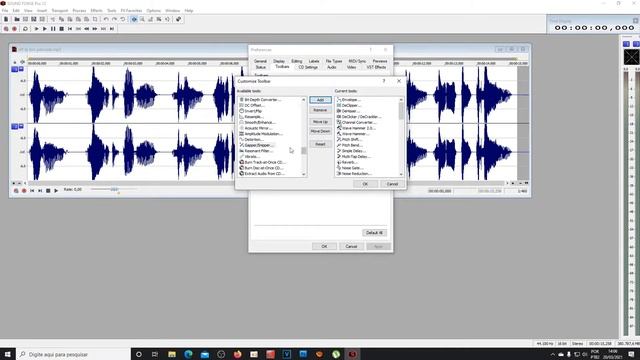
Task: Toggle Loop Playback in transport toolbar
Action: pyautogui.click(x=25, y=29)
